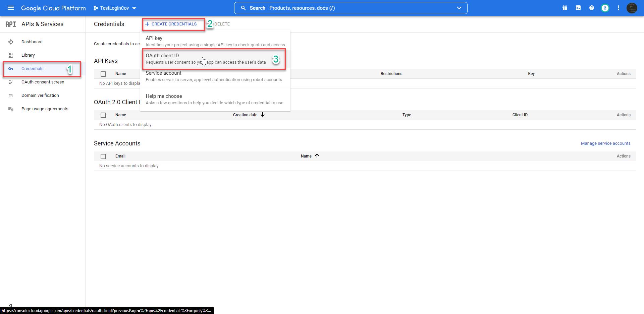Image resolution: width=644 pixels, height=314 pixels.
Task: Click 'No service accounts to display' text
Action: point(129,166)
